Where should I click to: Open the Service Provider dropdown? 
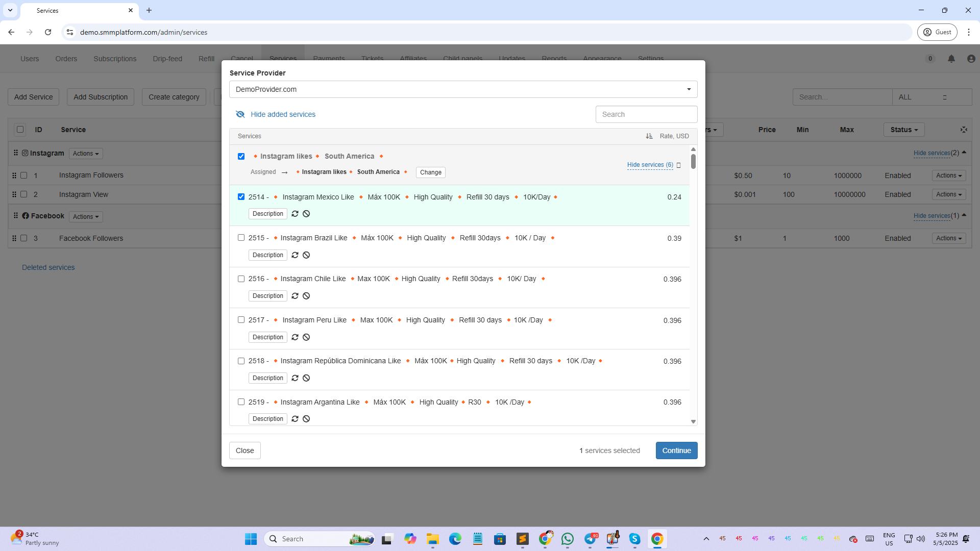point(463,89)
